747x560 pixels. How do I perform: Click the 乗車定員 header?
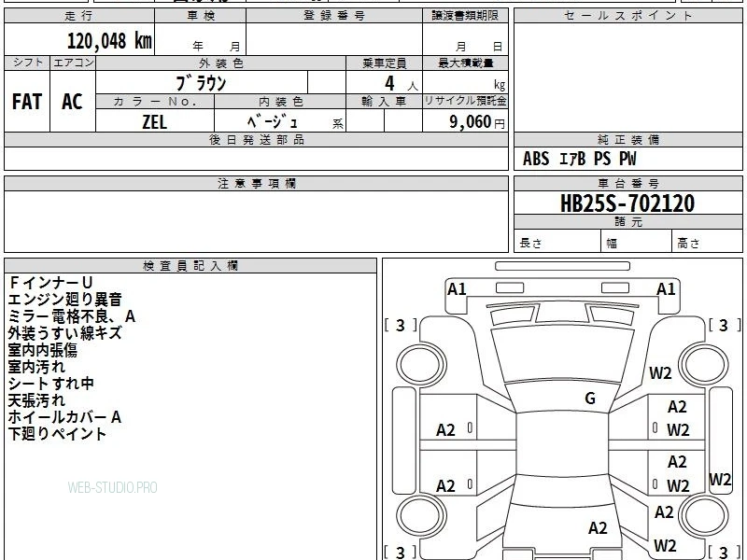pos(384,63)
